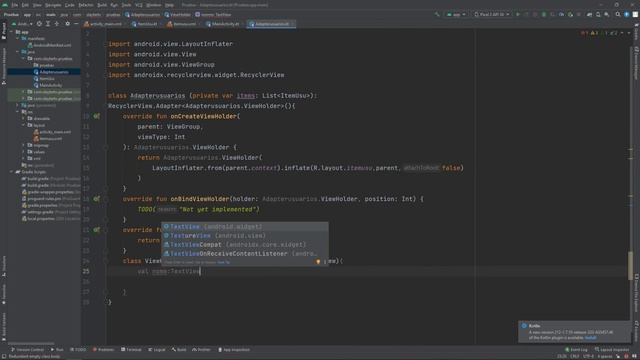This screenshot has width=640, height=360.
Task: Click the Collapse All icon in Project panel
Action: (x=57, y=24)
